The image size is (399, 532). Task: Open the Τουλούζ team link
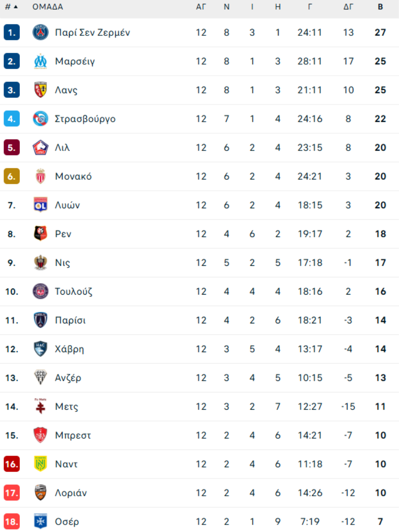click(x=74, y=291)
